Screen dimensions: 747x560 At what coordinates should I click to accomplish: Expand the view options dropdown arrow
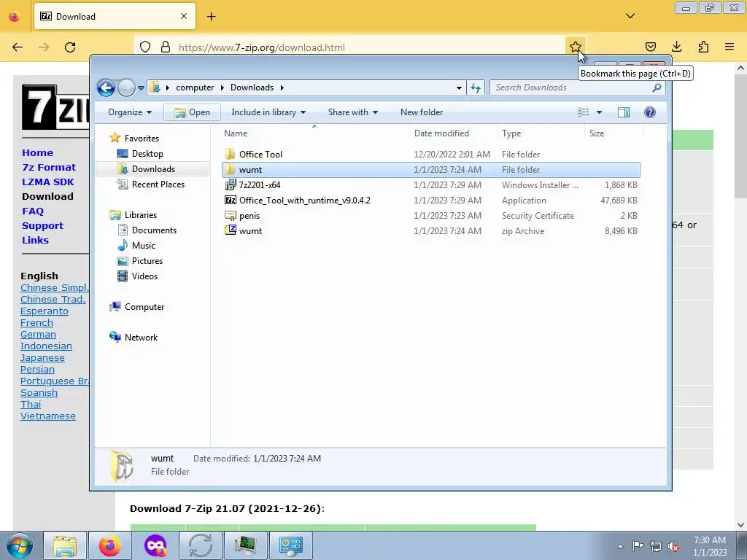pyautogui.click(x=600, y=112)
